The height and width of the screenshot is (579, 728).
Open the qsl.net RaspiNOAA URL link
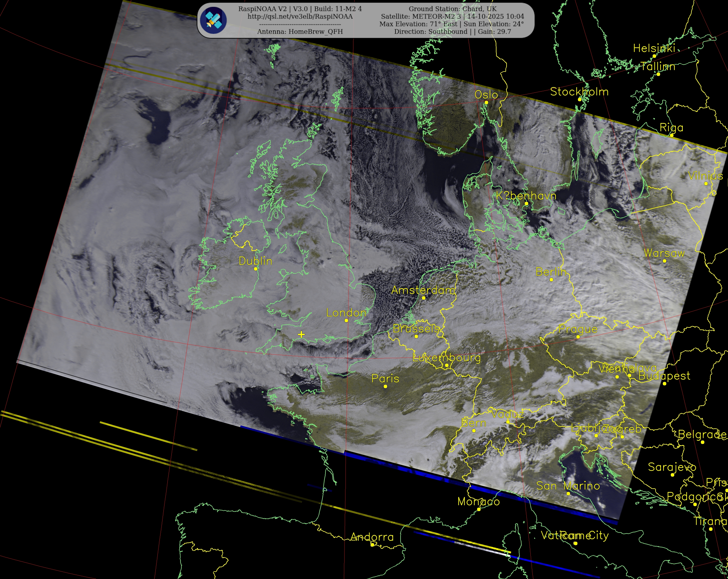pyautogui.click(x=300, y=17)
